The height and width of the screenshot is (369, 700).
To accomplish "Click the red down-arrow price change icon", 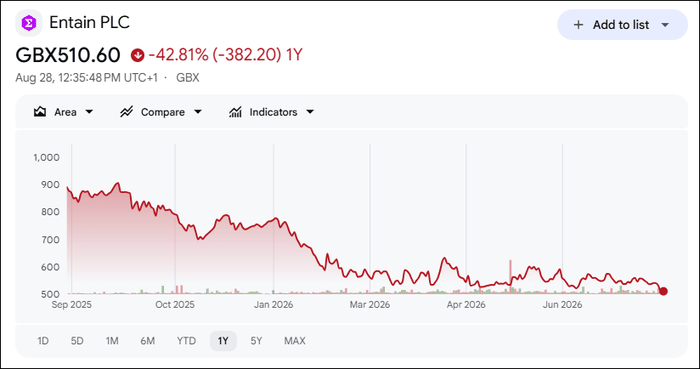I will 138,55.
